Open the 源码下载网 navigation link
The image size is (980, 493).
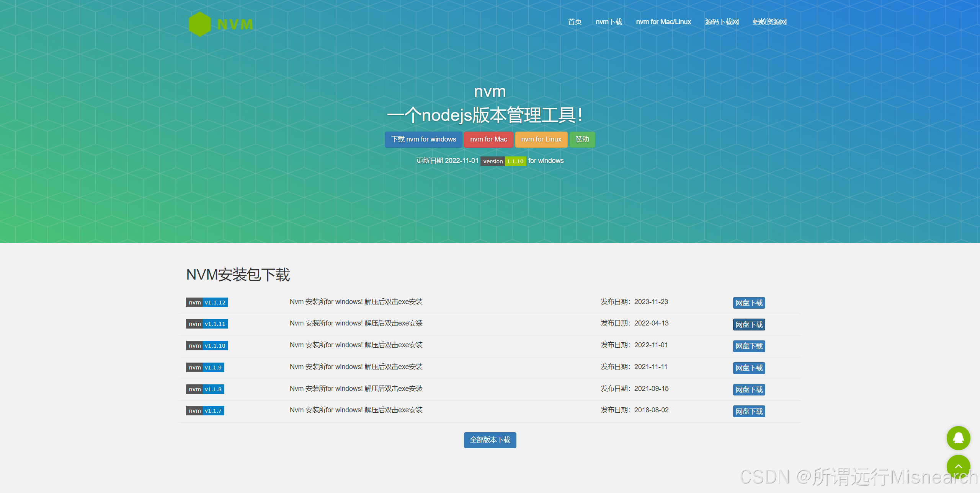pyautogui.click(x=722, y=22)
